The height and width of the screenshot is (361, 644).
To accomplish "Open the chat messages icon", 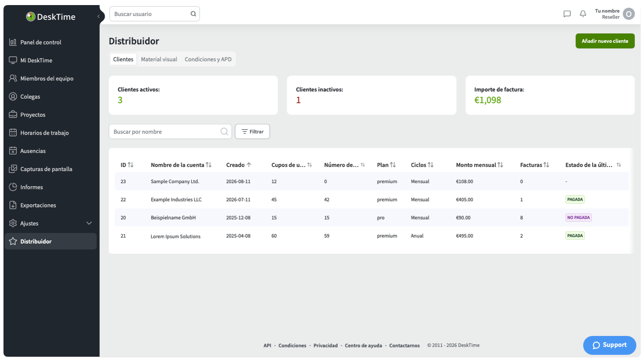I will click(567, 14).
